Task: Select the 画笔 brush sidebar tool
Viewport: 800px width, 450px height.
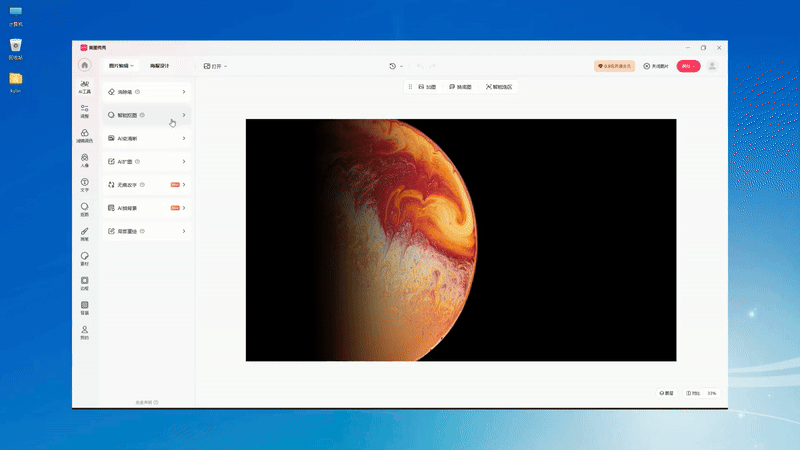Action: click(x=85, y=233)
